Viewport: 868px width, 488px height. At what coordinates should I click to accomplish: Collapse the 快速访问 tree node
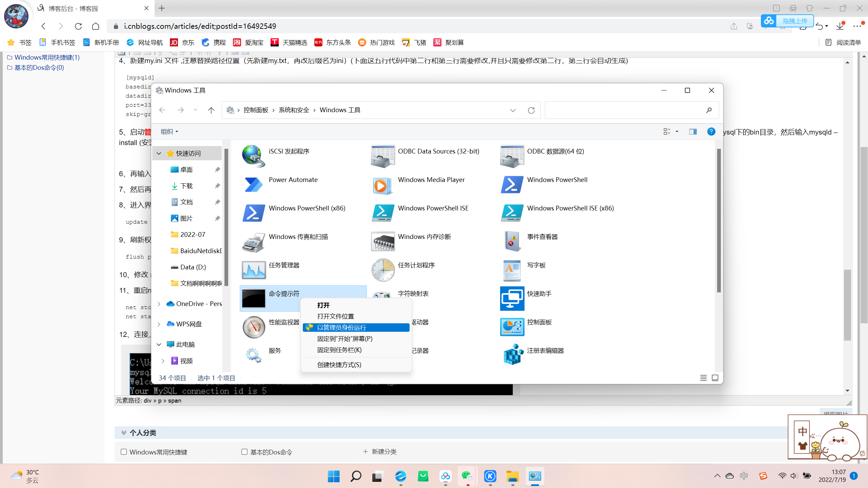point(159,154)
